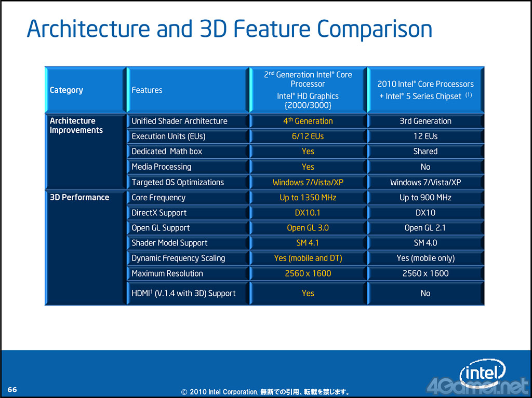Select the '3rd Generation' value
The image size is (532, 398).
pos(425,121)
